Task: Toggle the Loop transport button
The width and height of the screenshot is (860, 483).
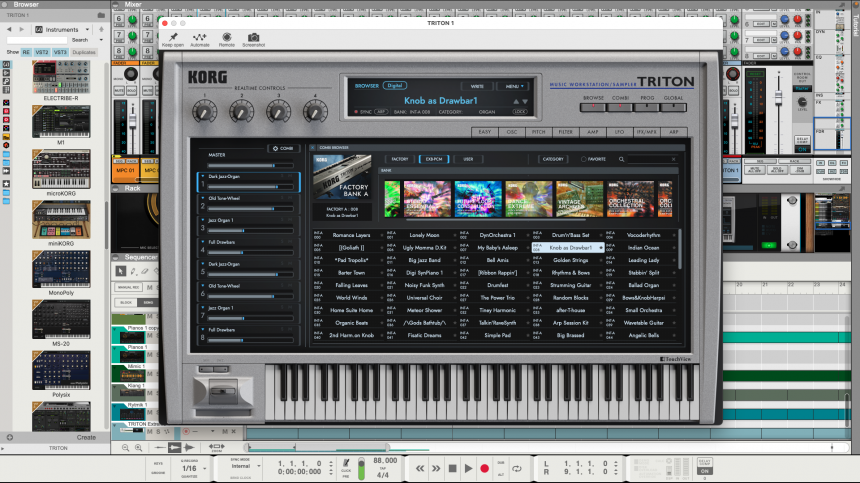Action: [x=517, y=469]
